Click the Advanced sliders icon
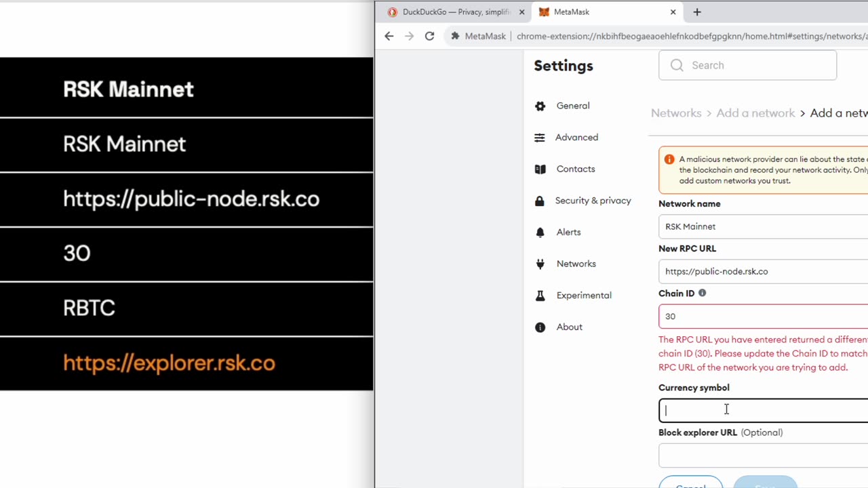The height and width of the screenshot is (488, 868). [540, 138]
